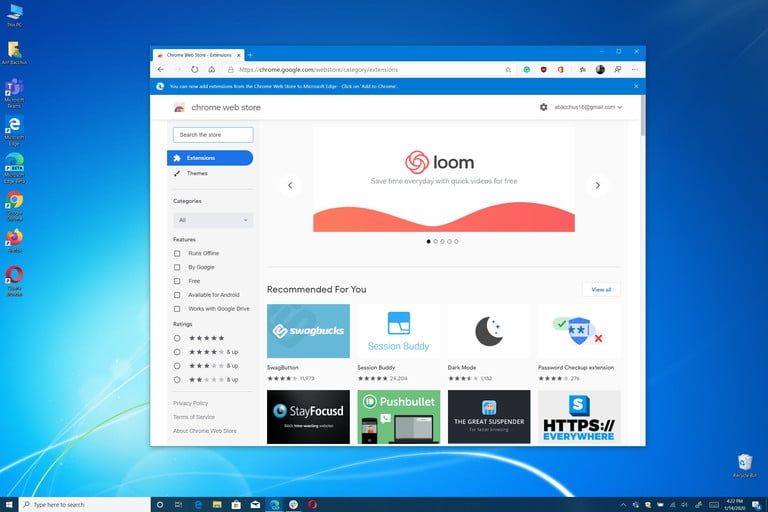Screen dimensions: 768x512
Task: Open Task View in the taskbar
Action: 178,504
